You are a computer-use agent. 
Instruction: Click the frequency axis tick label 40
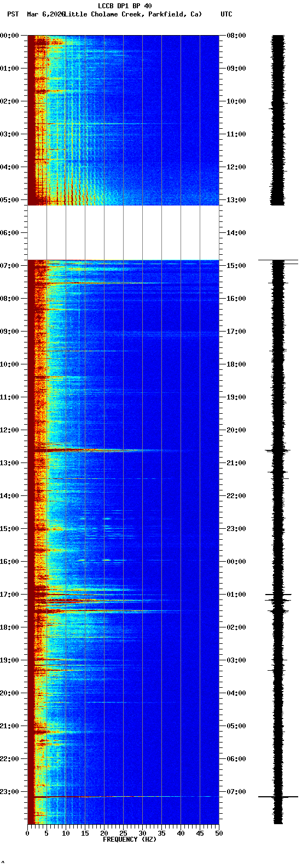click(x=181, y=833)
